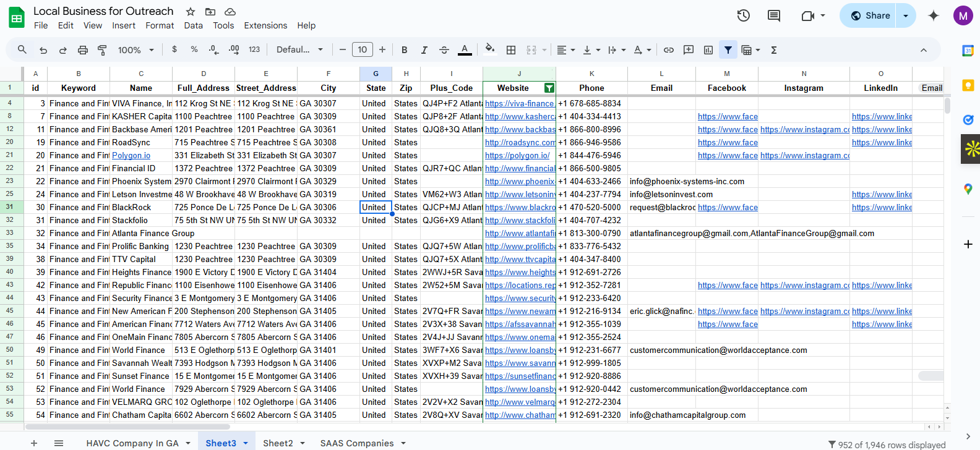Open the roadsync.com website link
Screen dimensions: 980x450
coord(520,142)
